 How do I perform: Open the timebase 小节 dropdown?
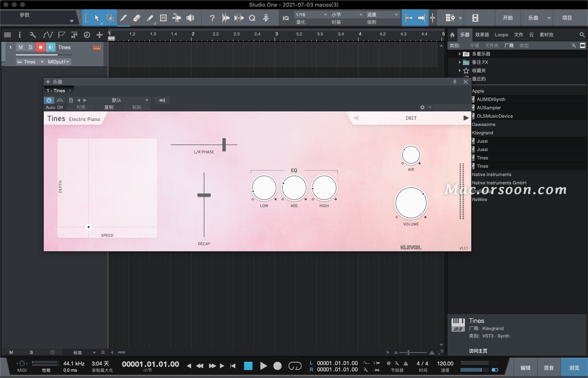(347, 15)
